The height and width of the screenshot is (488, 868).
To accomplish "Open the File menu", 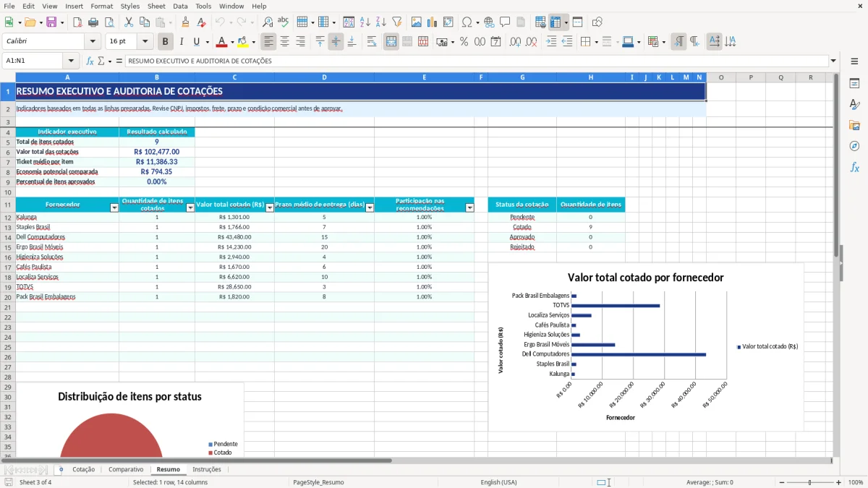I will 9,6.
